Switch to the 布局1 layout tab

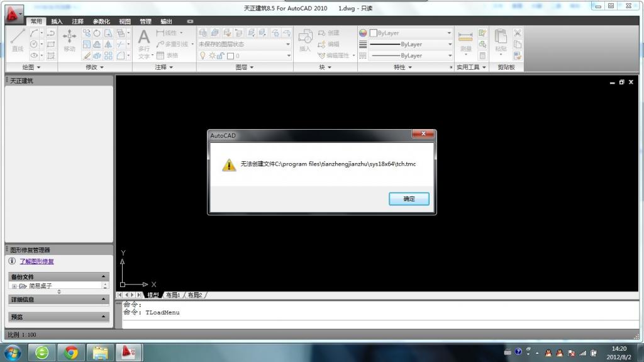(x=173, y=295)
